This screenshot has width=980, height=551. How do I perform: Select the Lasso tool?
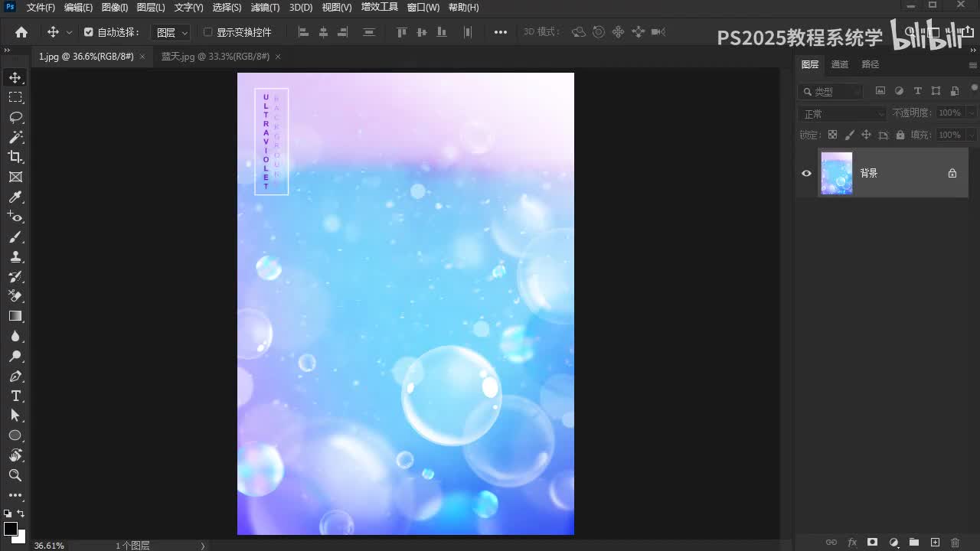click(x=15, y=117)
